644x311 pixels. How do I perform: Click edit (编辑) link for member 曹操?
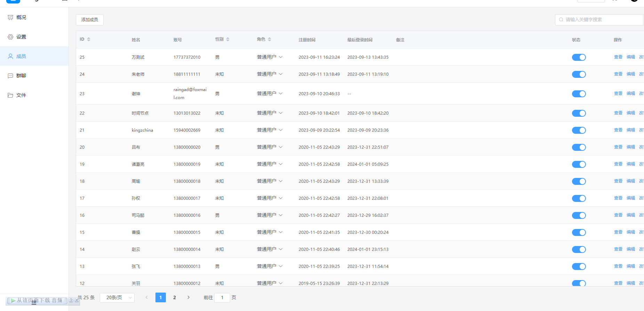[630, 232]
